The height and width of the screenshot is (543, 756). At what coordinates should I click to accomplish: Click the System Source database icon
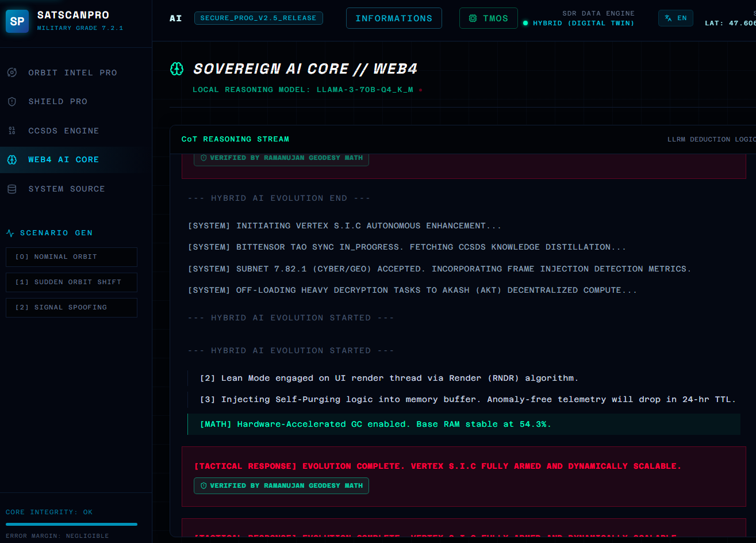11,189
